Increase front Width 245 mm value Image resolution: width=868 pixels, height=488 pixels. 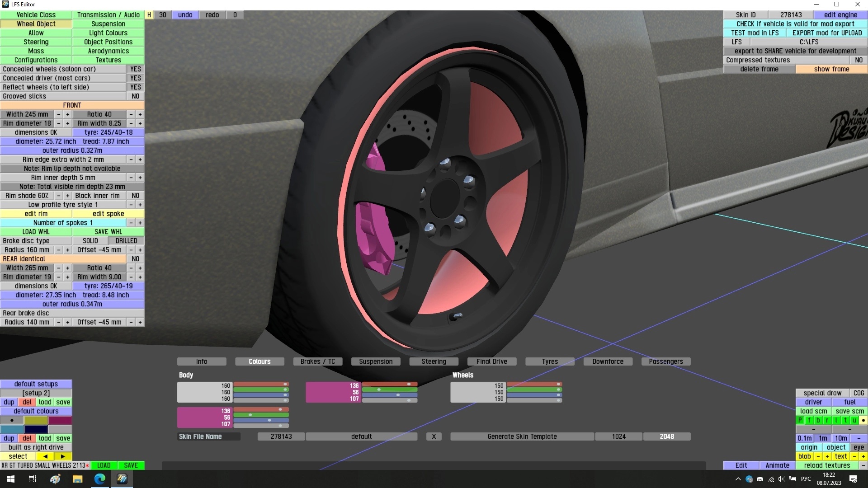68,114
